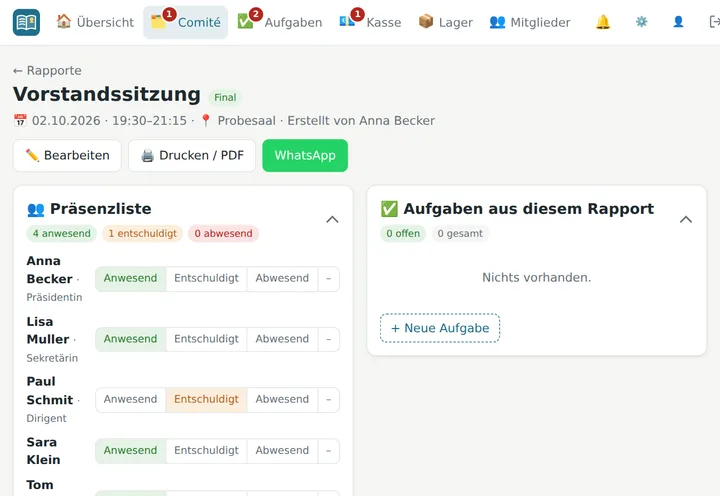The image size is (720, 496).
Task: Click the Vorstandssitzung heading
Action: click(107, 94)
